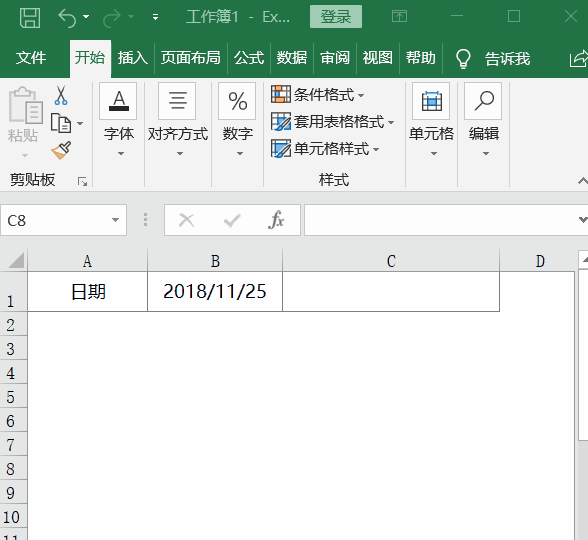Open the Ribbon Display Options icon
588x540 pixels.
(399, 16)
